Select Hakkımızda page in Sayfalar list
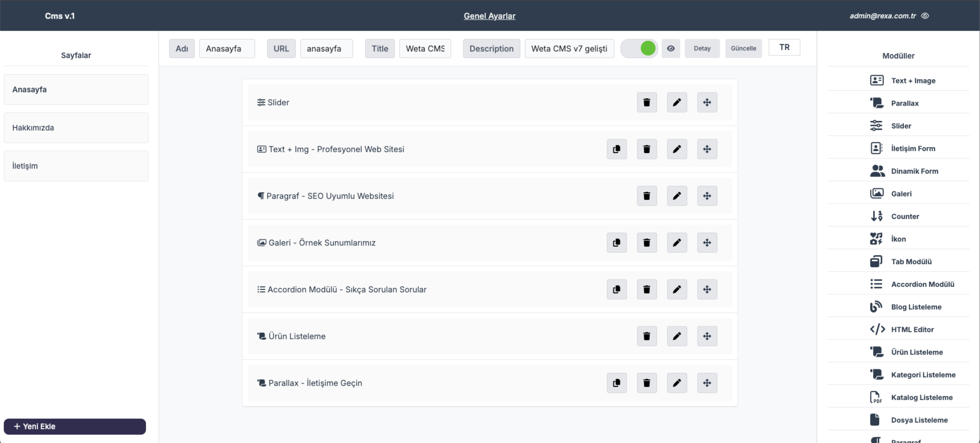 (76, 128)
